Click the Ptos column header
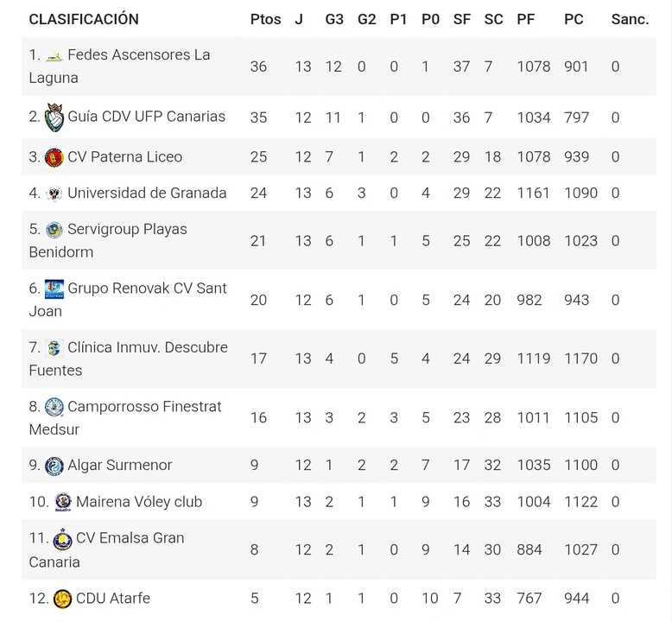 tap(265, 19)
